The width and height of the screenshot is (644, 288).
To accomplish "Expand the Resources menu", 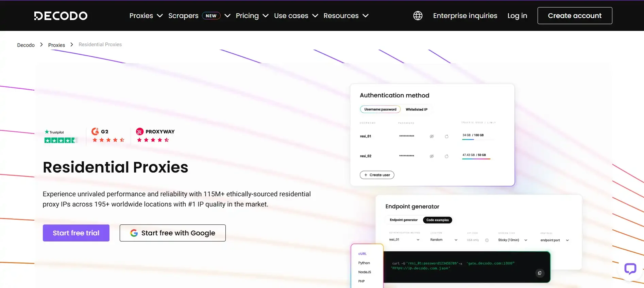I will pos(346,16).
